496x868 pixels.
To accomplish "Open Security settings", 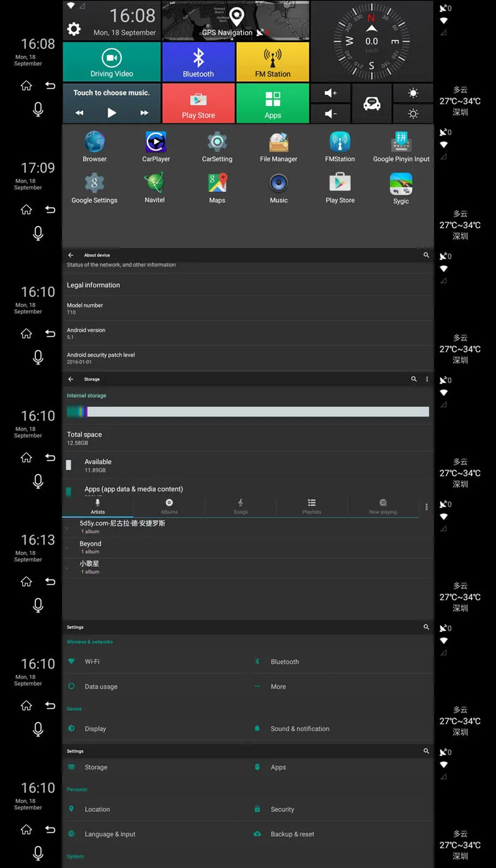I will click(x=341, y=809).
